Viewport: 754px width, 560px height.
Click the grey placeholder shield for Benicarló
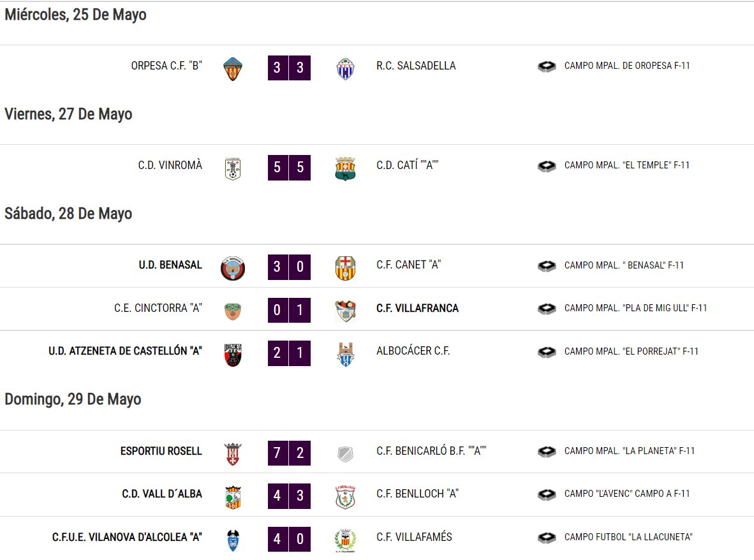pos(345,453)
